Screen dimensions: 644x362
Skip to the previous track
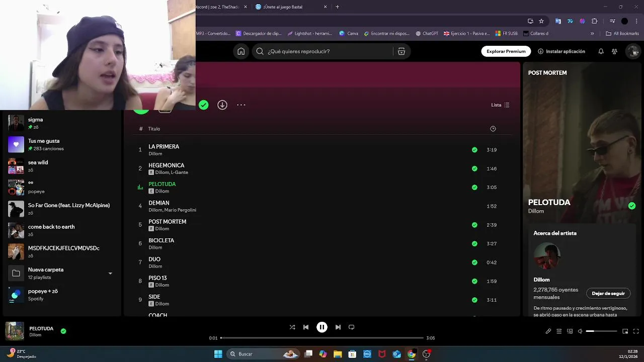point(306,327)
